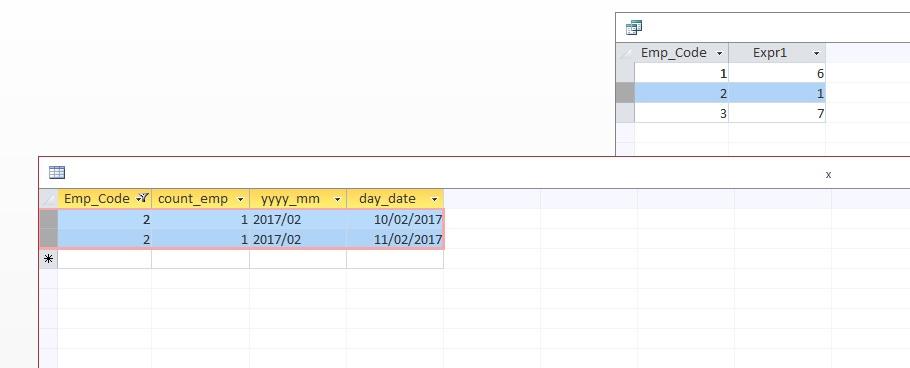Viewport: 910px width, 368px height.
Task: Click the query datasheet icon above Emp_Code
Action: point(634,27)
